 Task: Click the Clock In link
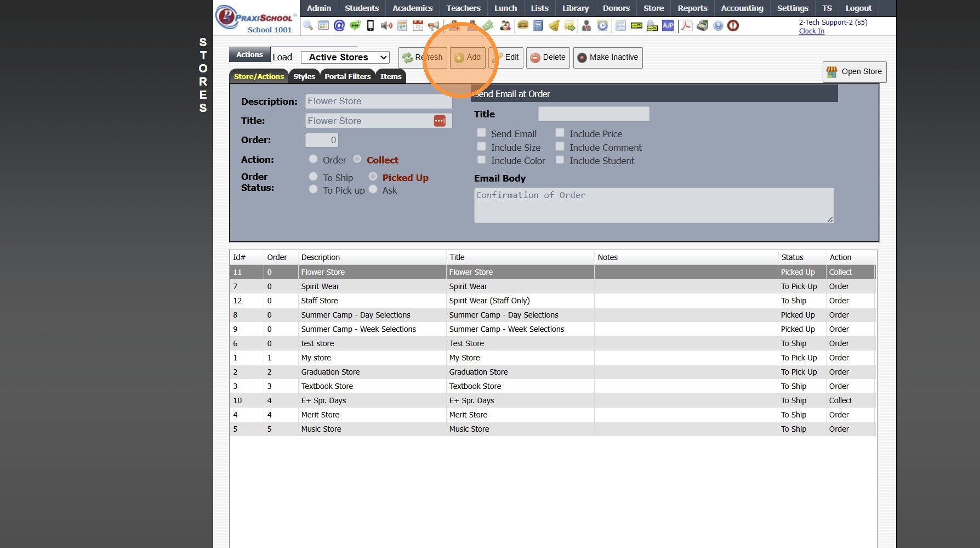[x=811, y=31]
